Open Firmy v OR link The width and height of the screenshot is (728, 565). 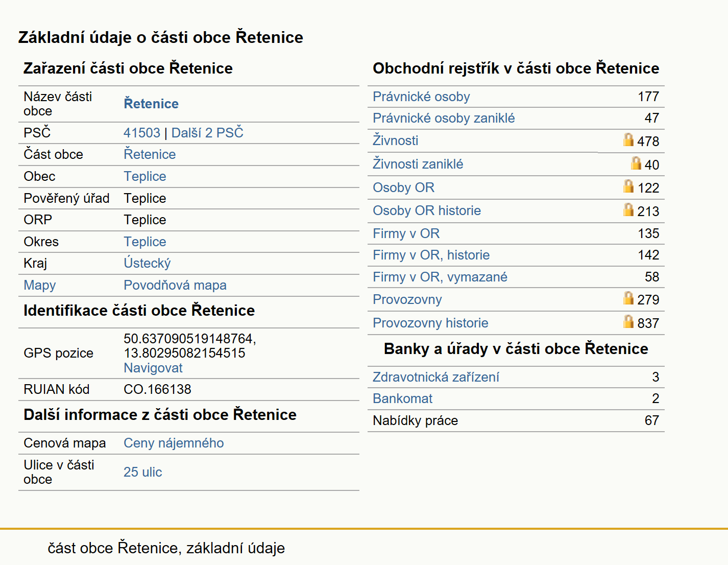[x=406, y=233]
